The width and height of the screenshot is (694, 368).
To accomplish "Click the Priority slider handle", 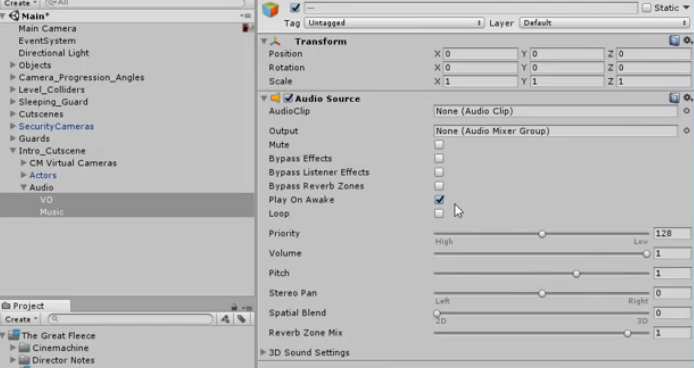I will [542, 234].
